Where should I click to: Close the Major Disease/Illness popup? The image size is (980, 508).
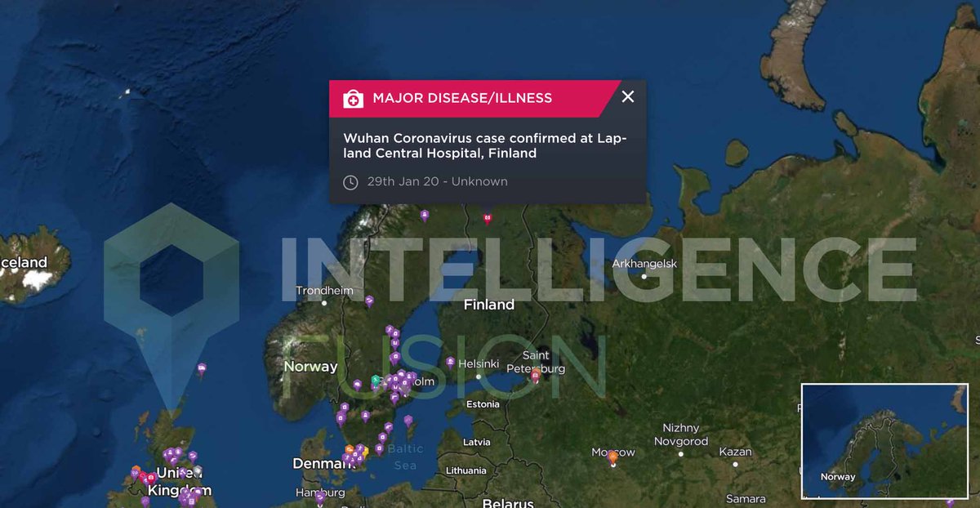click(627, 97)
